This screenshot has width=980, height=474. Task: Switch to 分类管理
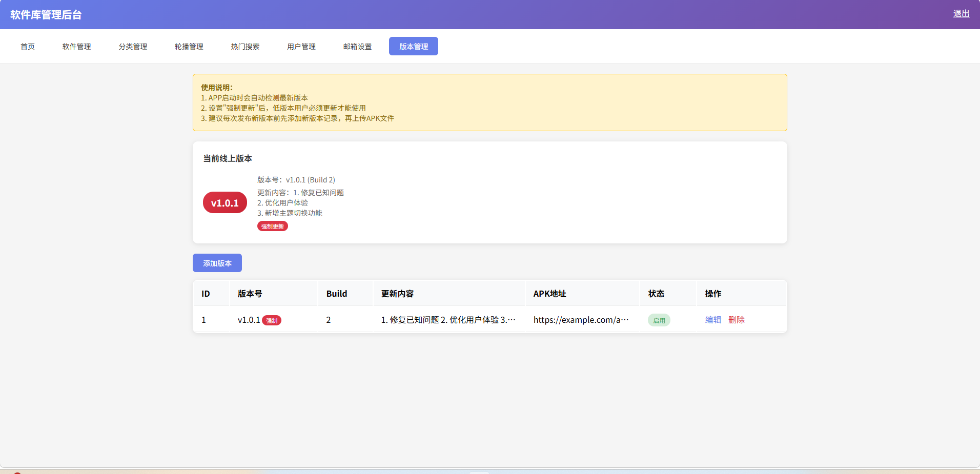132,46
